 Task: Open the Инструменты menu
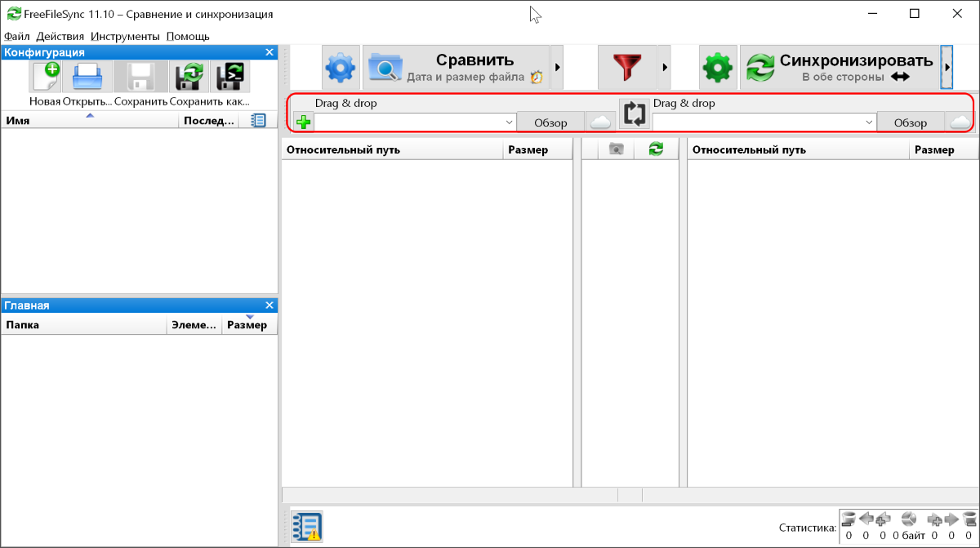[125, 36]
